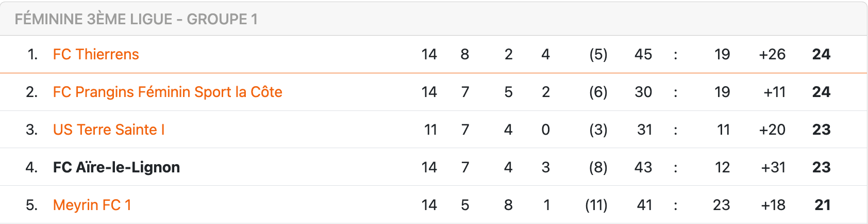
Task: Click FC Thierrens' 45 goals scored
Action: pyautogui.click(x=643, y=54)
